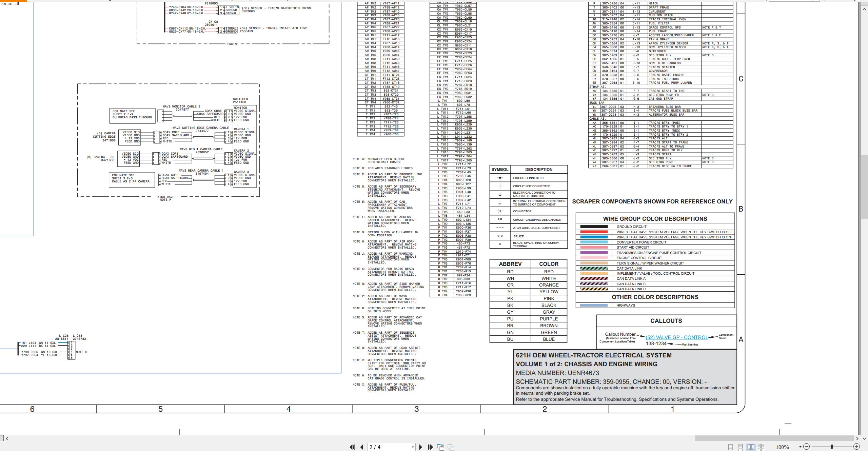Viewport: 868px width, 451px height.
Task: Click the OTHER COLOR DESCRIPTIONS heading
Action: point(655,297)
